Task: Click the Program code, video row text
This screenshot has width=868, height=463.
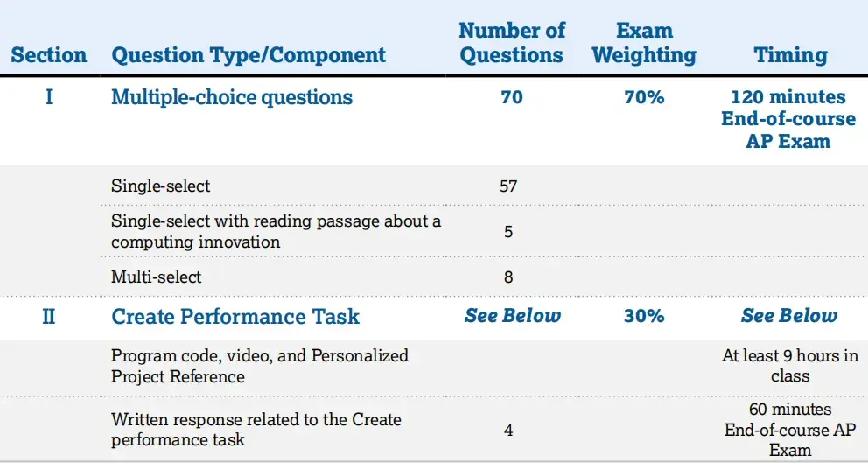Action: coord(260,366)
